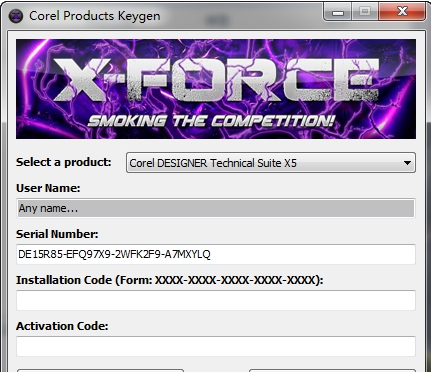Image resolution: width=431 pixels, height=372 pixels.
Task: Click the Serial Number label
Action: 57,234
